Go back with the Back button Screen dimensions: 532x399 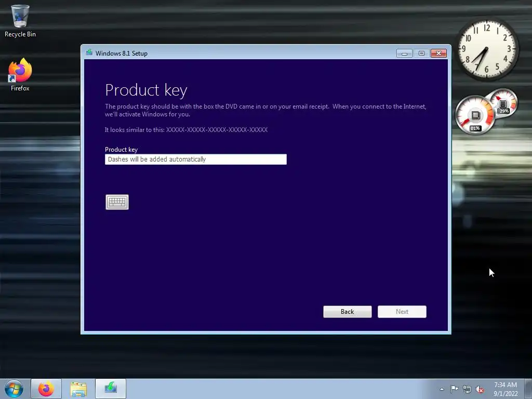348,312
